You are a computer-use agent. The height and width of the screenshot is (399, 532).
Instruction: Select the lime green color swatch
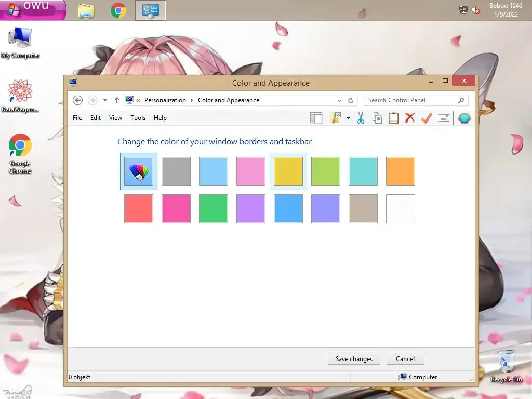point(326,171)
